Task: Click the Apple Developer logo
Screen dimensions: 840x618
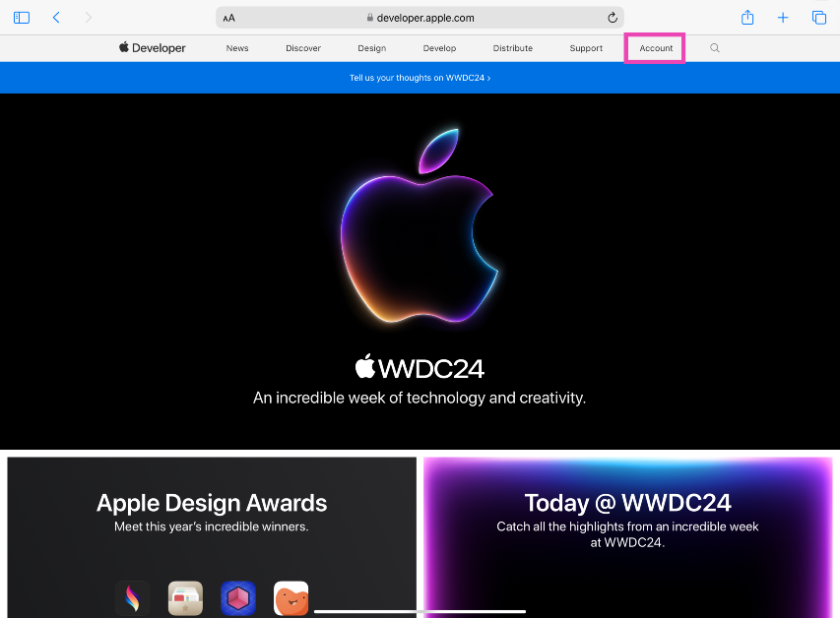Action: tap(153, 48)
